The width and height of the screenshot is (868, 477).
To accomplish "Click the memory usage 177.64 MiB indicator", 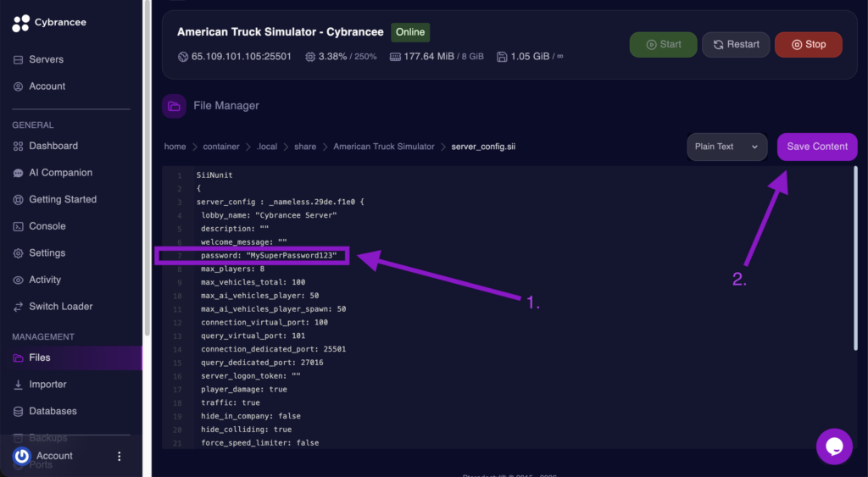I will point(437,57).
